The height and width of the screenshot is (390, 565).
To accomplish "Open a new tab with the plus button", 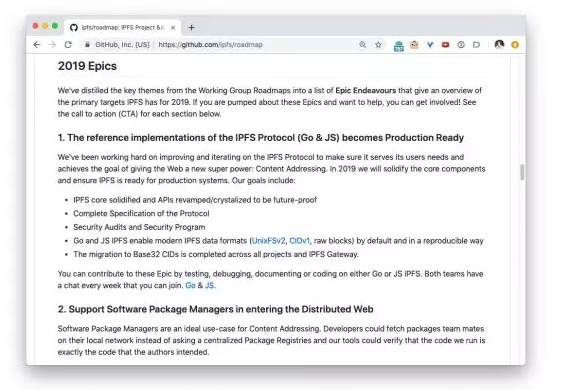I will pos(191,27).
